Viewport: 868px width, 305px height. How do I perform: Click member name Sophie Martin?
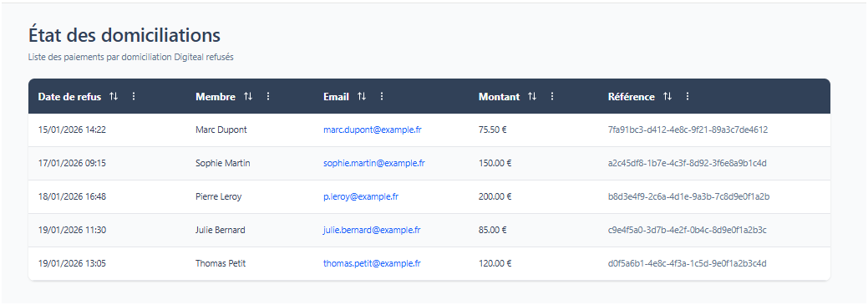(222, 163)
